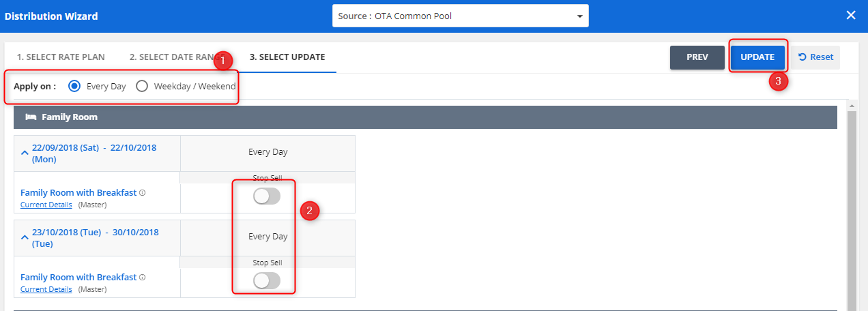Open Current Details link under 23/10/2018 range

(x=46, y=289)
